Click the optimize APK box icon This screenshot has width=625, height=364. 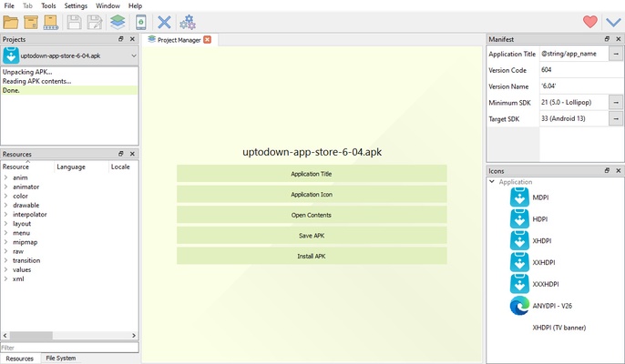coord(31,23)
